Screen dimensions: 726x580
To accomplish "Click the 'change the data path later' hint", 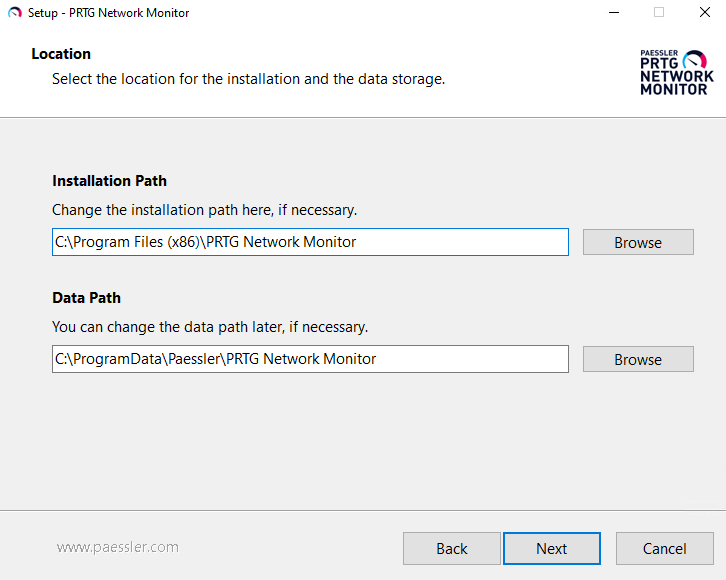I will click(210, 327).
